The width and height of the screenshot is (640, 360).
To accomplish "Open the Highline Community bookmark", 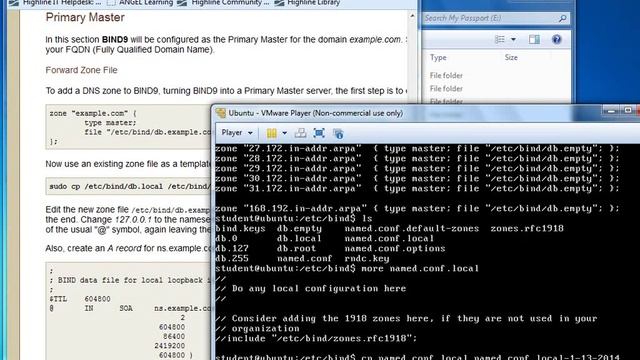I will click(x=223, y=3).
